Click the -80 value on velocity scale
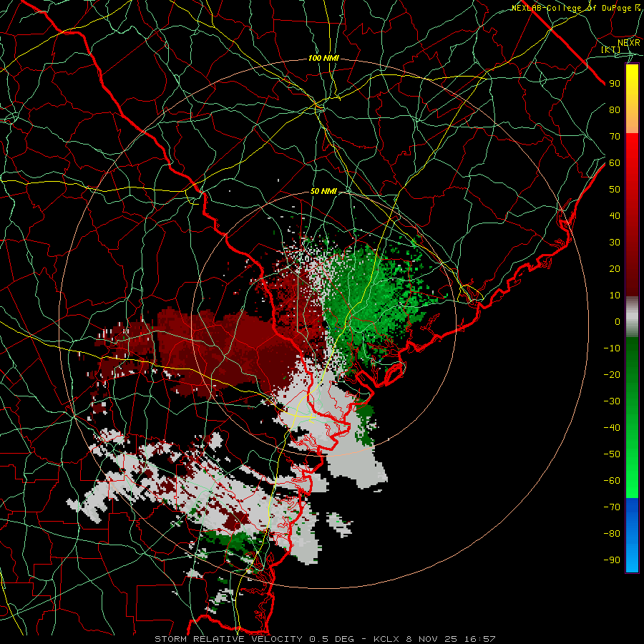The height and width of the screenshot is (644, 644). pos(612,534)
